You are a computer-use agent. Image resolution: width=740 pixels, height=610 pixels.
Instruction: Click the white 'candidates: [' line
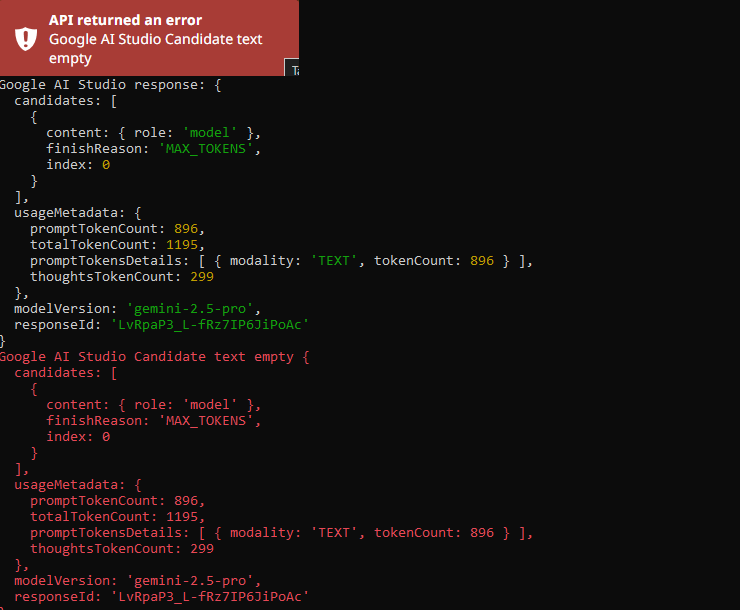[66, 101]
